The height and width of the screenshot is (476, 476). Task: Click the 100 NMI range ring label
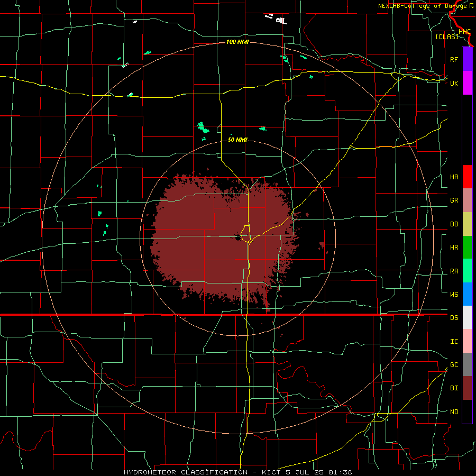(x=237, y=42)
